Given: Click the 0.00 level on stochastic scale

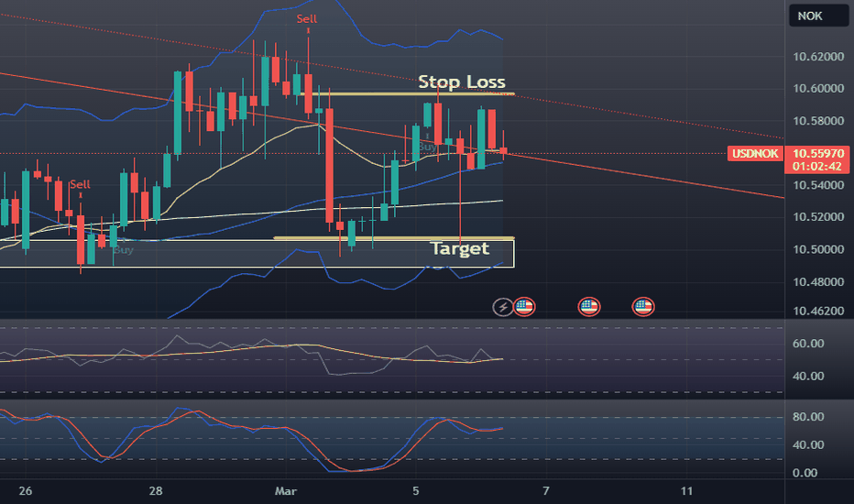Looking at the screenshot, I should pyautogui.click(x=805, y=473).
